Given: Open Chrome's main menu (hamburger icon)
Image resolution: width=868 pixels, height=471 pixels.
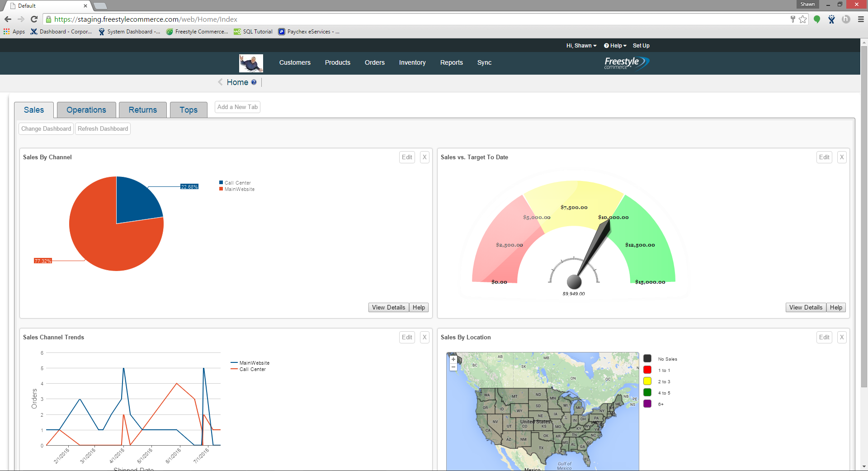Looking at the screenshot, I should (860, 19).
